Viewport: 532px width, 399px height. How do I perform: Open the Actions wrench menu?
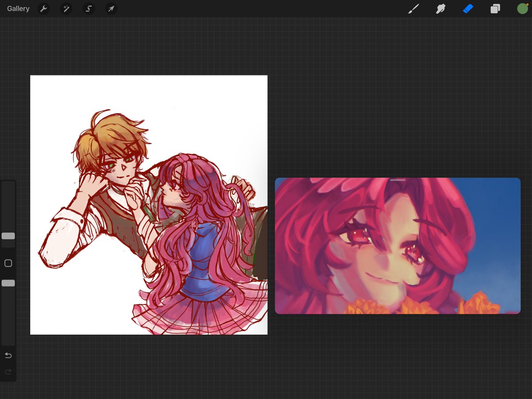coord(43,9)
